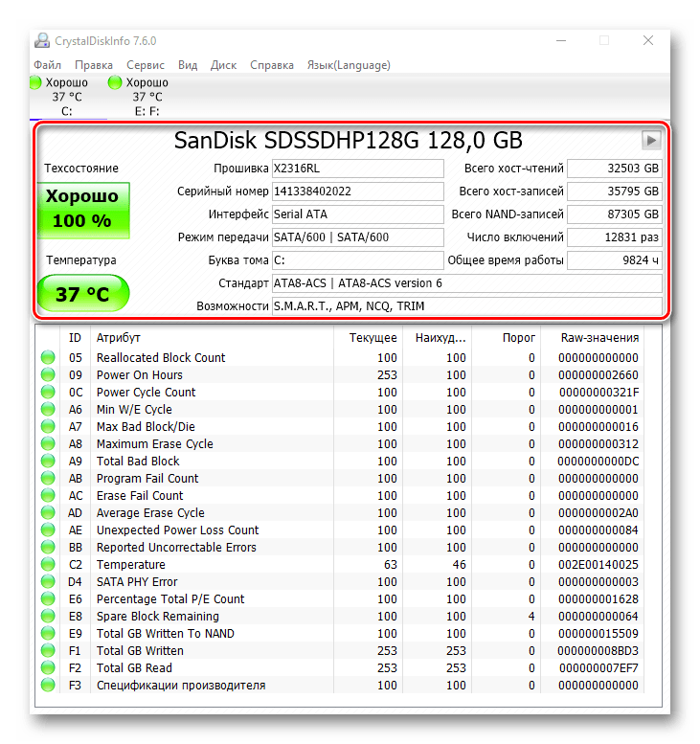
Task: Click the Прошивка field X2316RL
Action: (358, 169)
